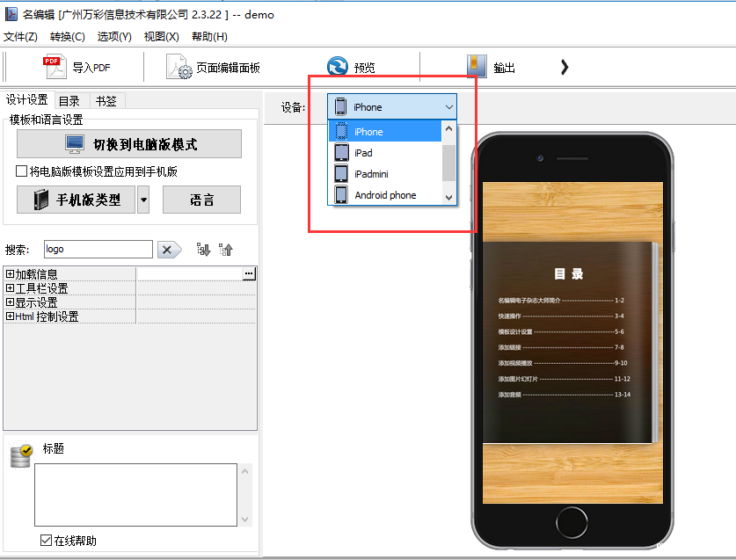This screenshot has width=736, height=560.
Task: Click the collapse-all tree icon with up arrow
Action: 226,250
